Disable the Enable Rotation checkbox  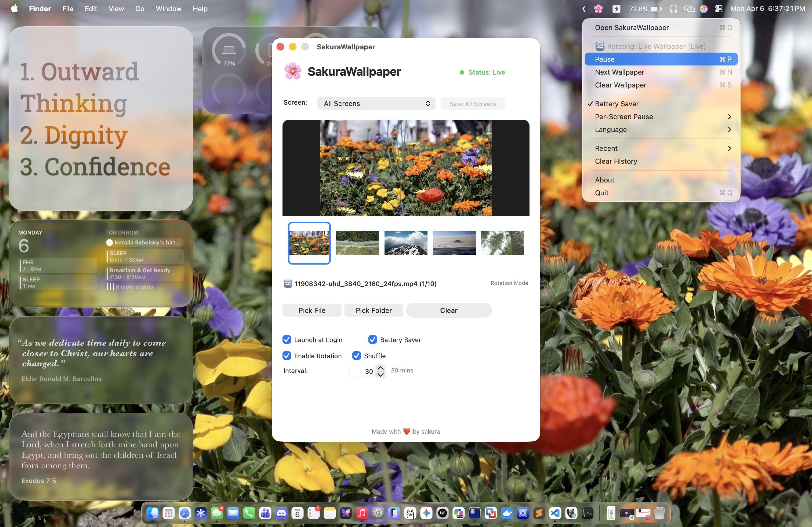tap(287, 356)
